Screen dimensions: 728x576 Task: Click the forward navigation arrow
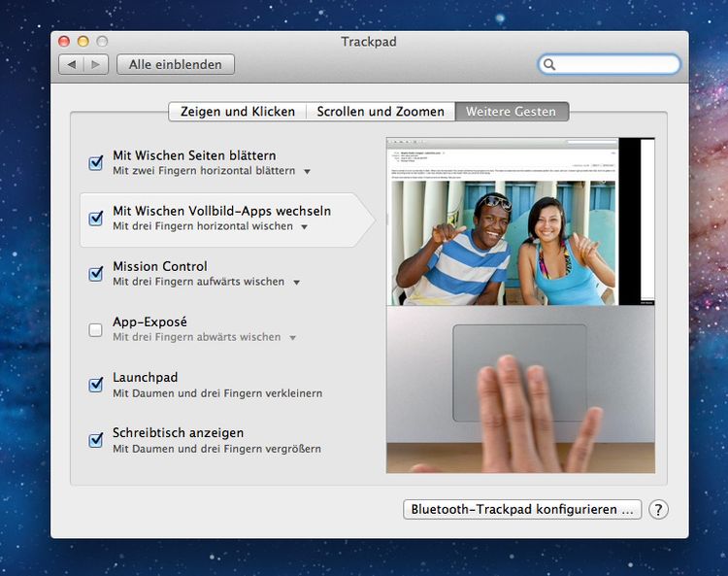point(95,65)
